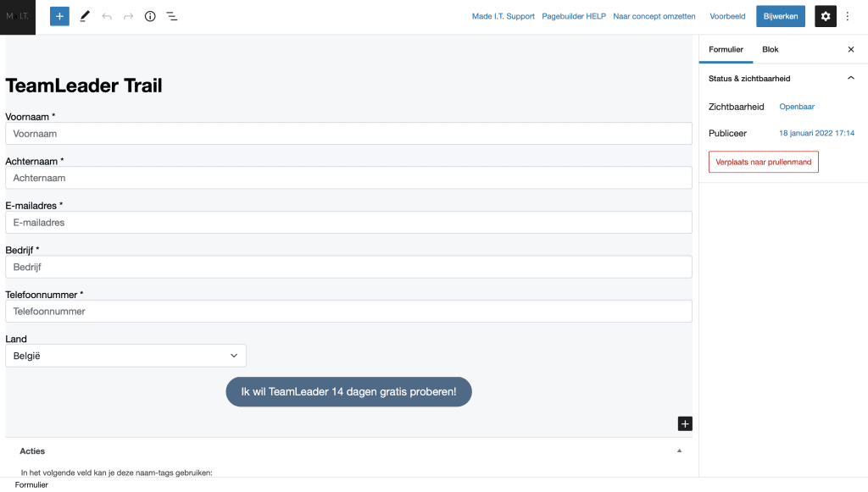The height and width of the screenshot is (492, 868).
Task: Toggle the settings gear sidebar icon
Action: pyautogui.click(x=826, y=16)
